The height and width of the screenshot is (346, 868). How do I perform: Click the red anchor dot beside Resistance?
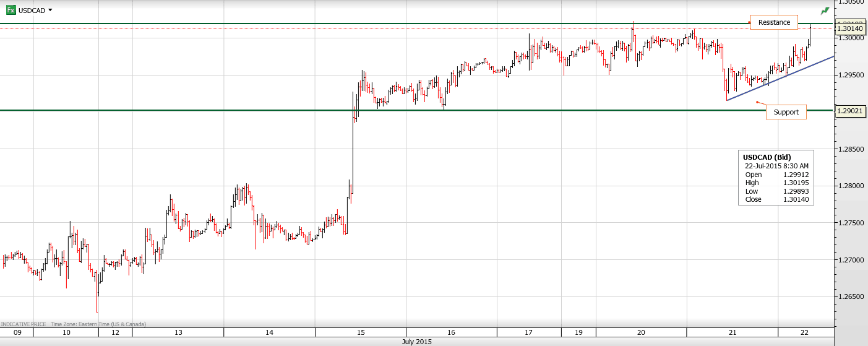pyautogui.click(x=749, y=23)
